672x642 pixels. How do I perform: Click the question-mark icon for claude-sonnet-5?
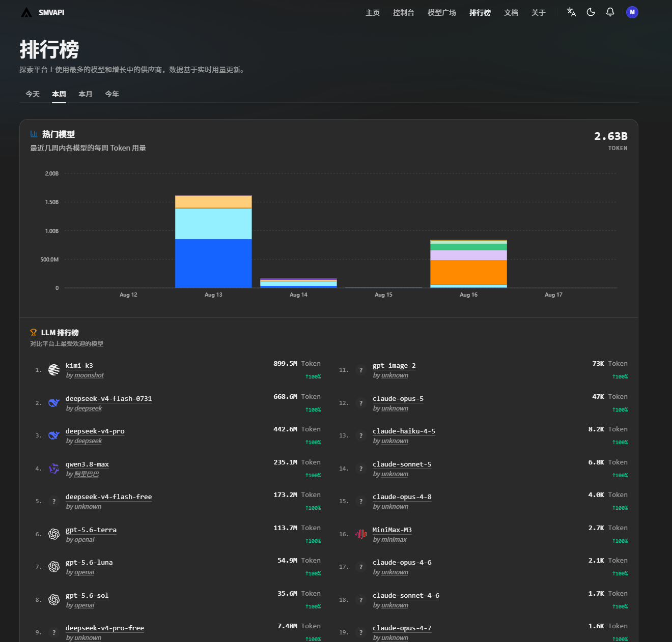361,469
